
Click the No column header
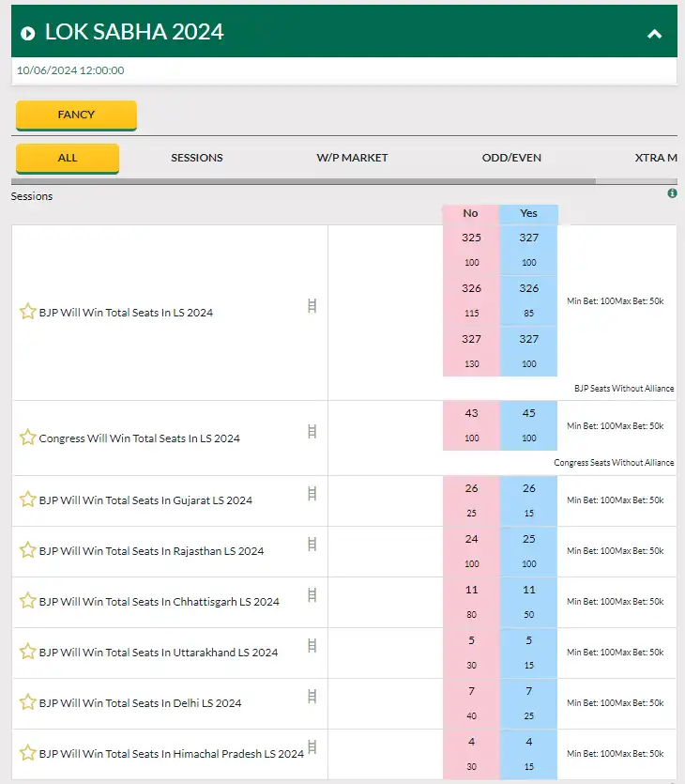(471, 213)
